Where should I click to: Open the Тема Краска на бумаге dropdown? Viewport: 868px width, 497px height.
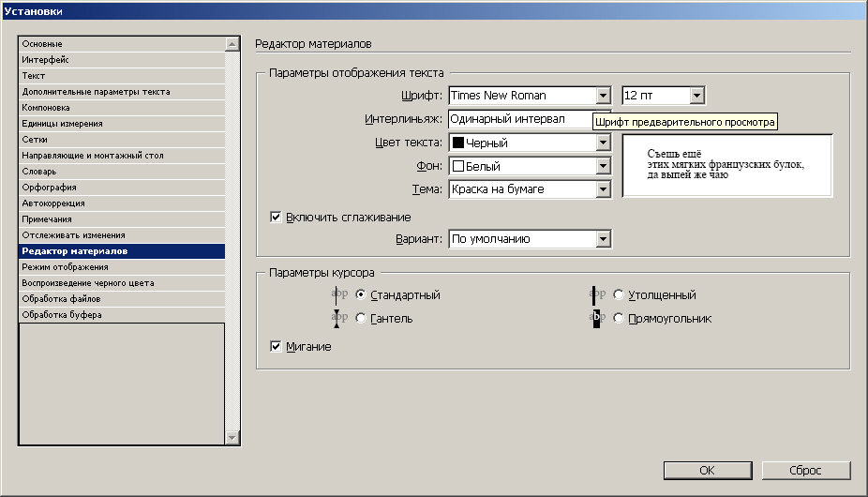click(603, 189)
